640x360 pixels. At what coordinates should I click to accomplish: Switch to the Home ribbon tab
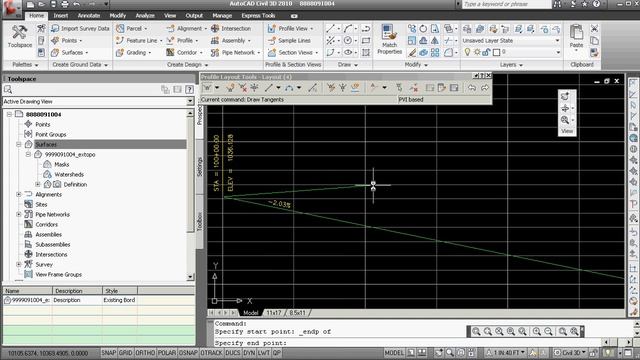(36, 16)
